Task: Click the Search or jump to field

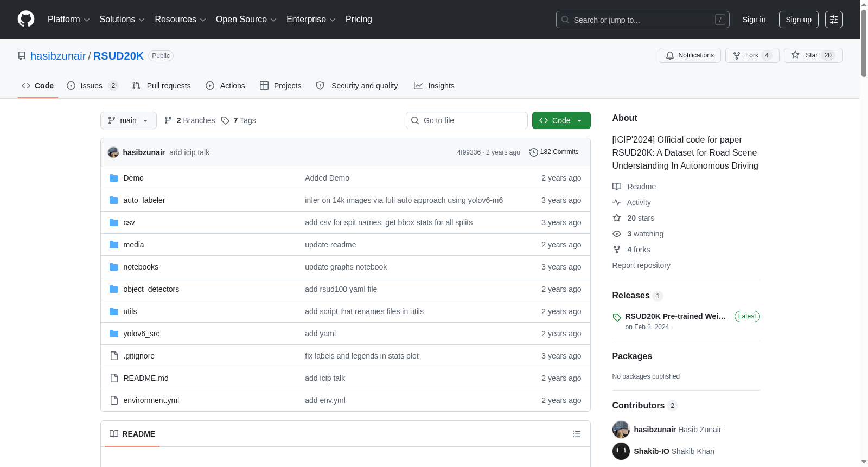Action: pyautogui.click(x=643, y=20)
